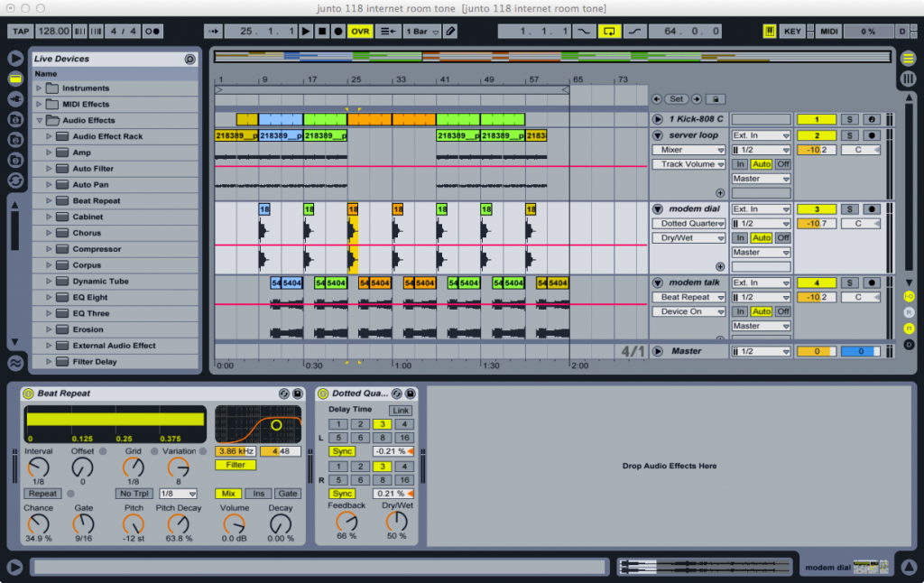Toggle the Back to Arrangement button
Screen dimensions: 924x583
point(387,32)
